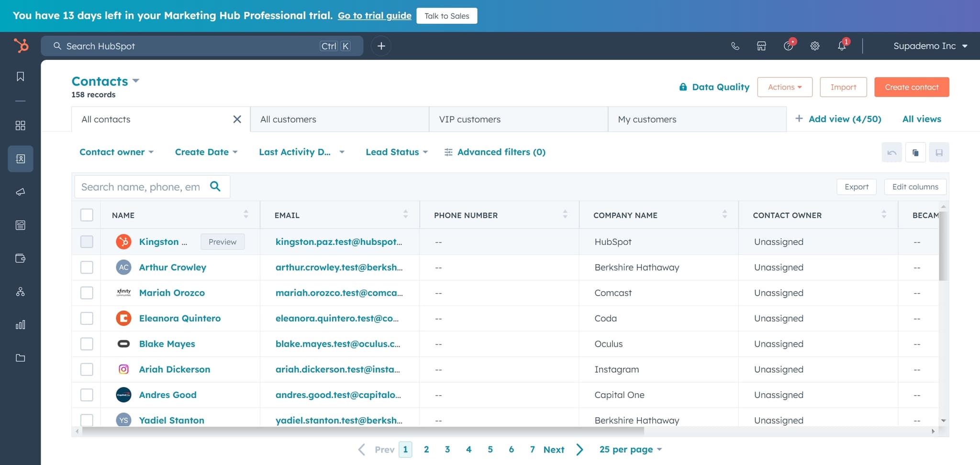Click the phone call icon in the top bar
Image resolution: width=980 pixels, height=465 pixels.
(735, 46)
